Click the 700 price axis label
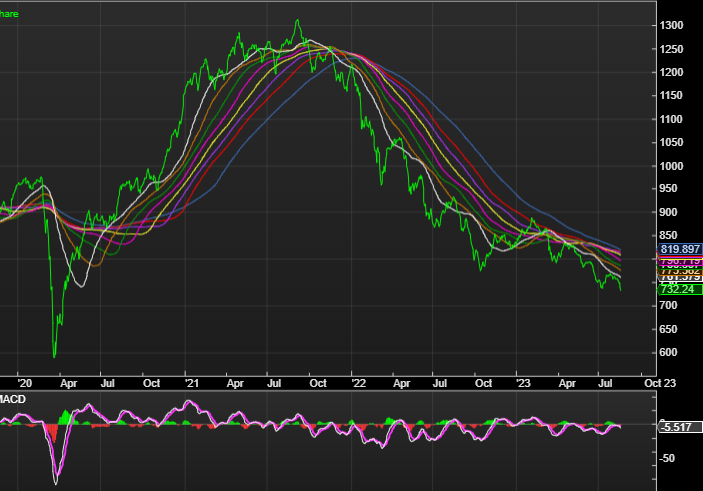Viewport: 703px width, 491px height. (668, 305)
